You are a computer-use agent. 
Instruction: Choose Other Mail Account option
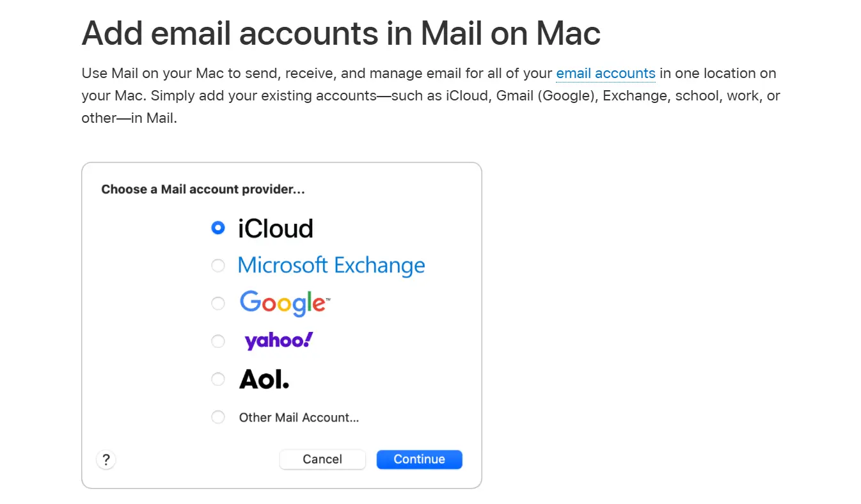point(218,417)
